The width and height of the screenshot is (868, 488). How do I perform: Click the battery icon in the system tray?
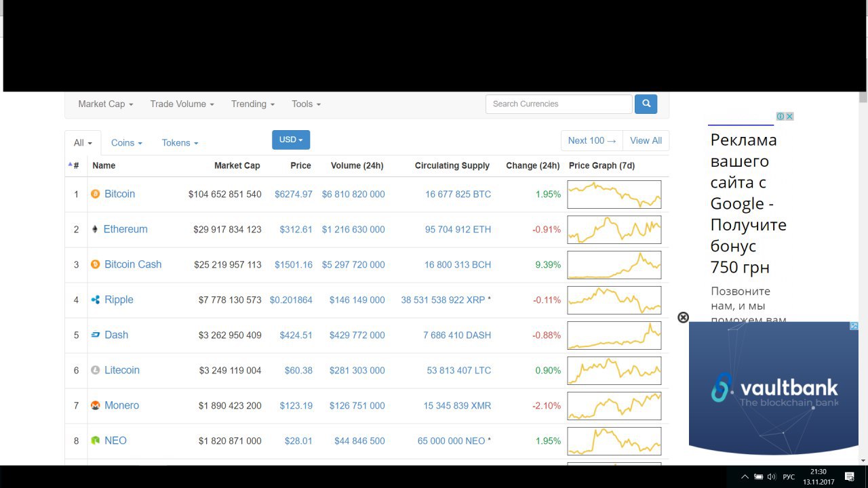[x=758, y=476]
